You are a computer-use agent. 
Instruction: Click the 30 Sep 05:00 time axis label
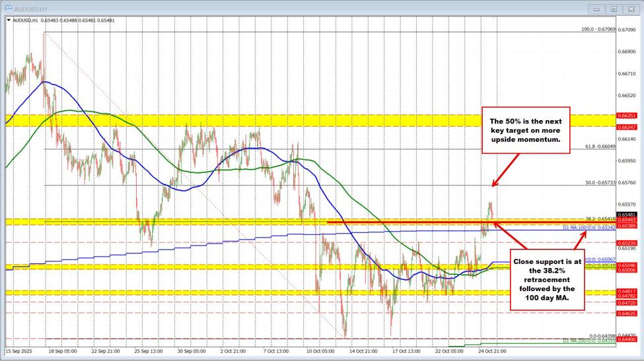coord(192,352)
